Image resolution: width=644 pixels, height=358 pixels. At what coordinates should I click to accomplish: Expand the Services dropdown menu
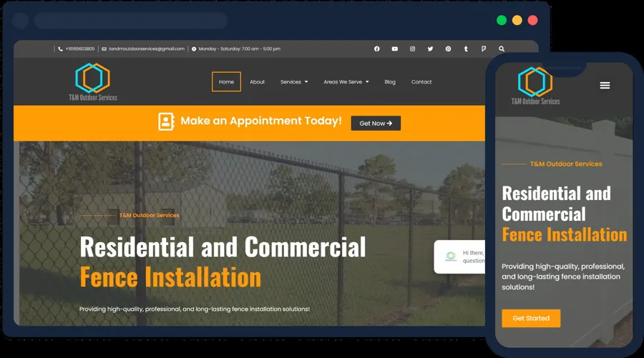tap(294, 82)
